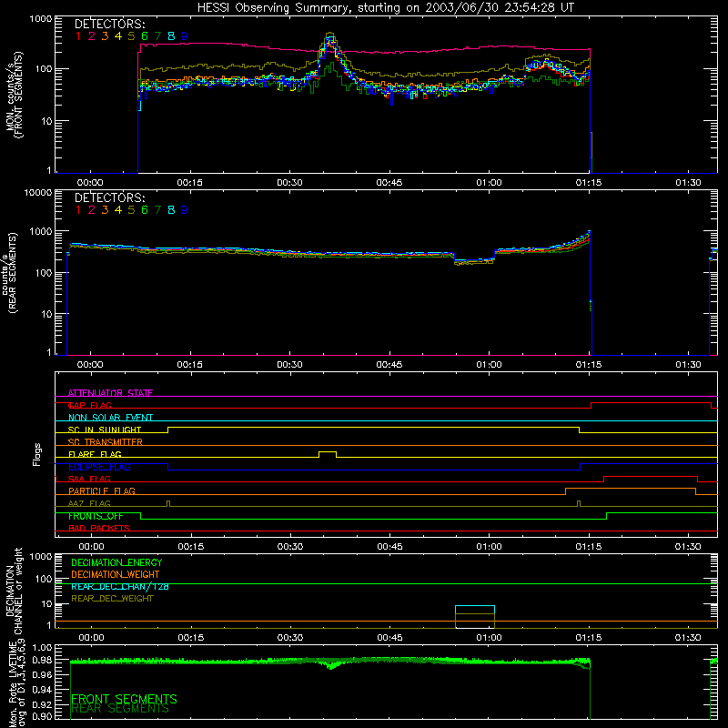Click the PARTICLE_FLAG label

pyautogui.click(x=102, y=490)
